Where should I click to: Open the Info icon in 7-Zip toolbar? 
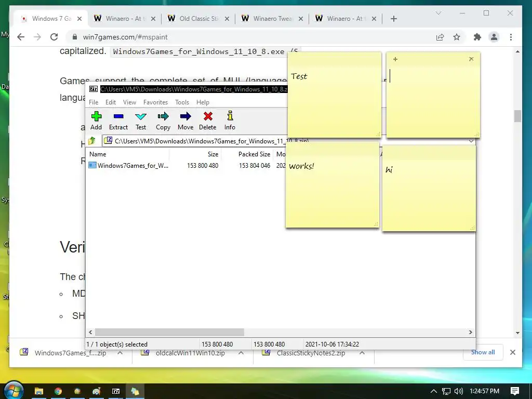pos(230,121)
